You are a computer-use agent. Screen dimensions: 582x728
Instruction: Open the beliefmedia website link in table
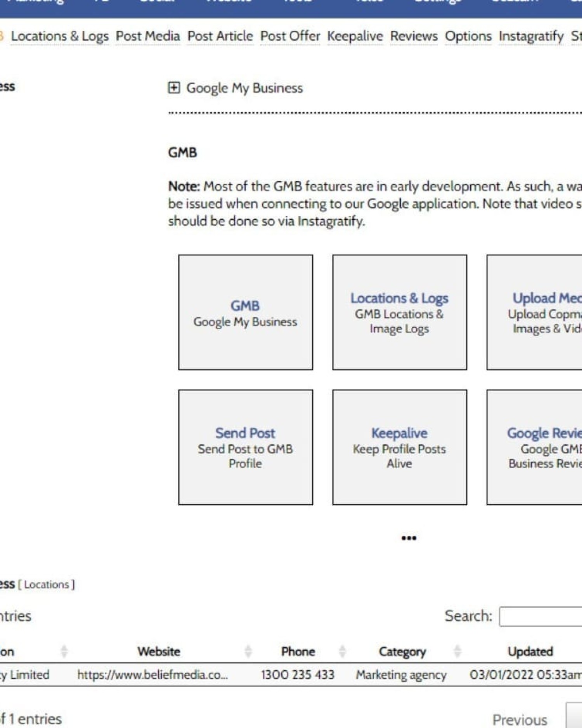[x=152, y=675]
